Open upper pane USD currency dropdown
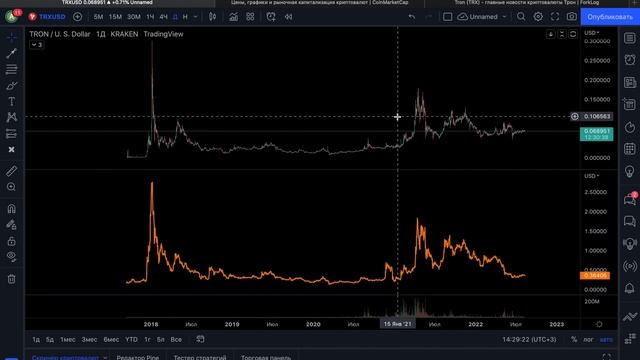This screenshot has height=360, width=640. coord(591,33)
